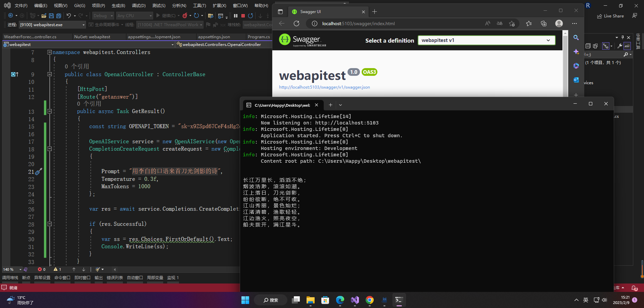Viewport: 644px width, 308px height.
Task: Open the 输出 panel tab
Action: click(x=99, y=278)
